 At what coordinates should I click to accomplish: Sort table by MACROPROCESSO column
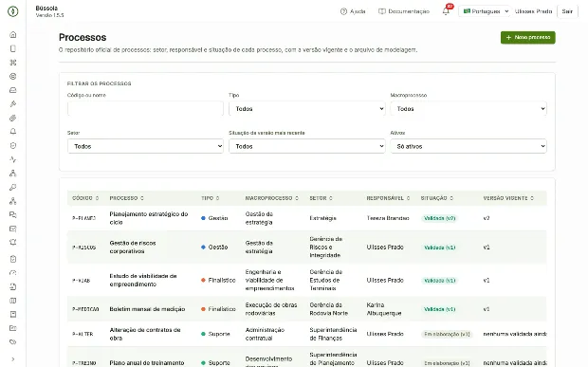(x=272, y=198)
